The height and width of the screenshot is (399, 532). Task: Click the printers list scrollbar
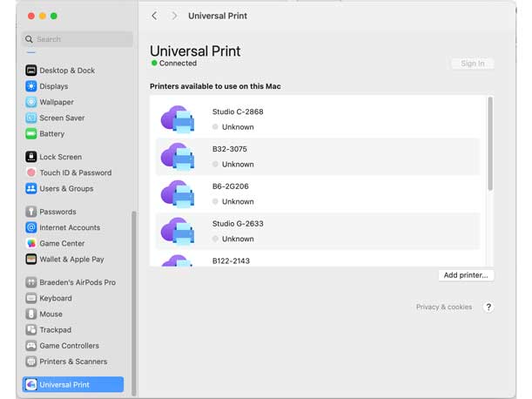(490, 144)
